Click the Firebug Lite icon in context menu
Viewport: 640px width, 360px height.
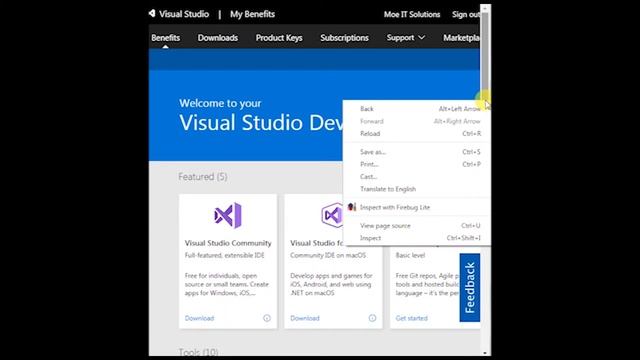point(351,207)
